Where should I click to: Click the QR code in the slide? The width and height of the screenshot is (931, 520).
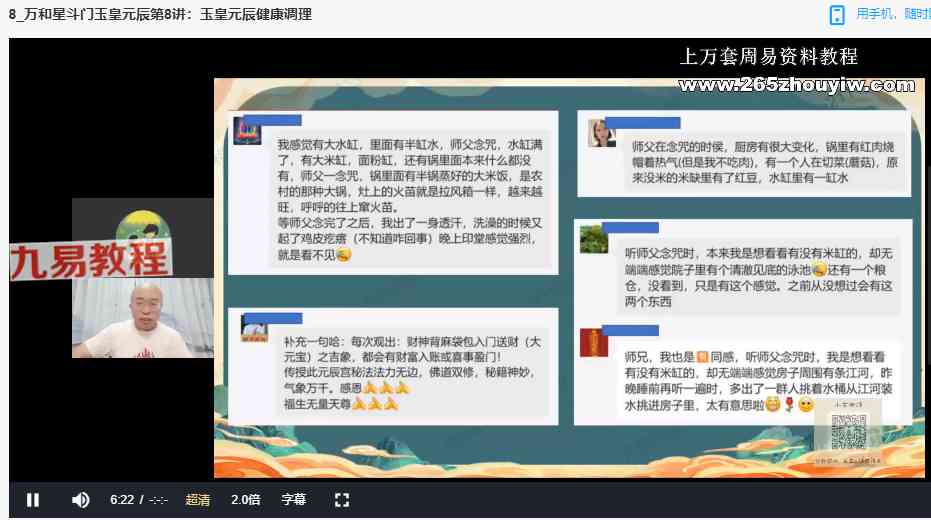coord(848,431)
